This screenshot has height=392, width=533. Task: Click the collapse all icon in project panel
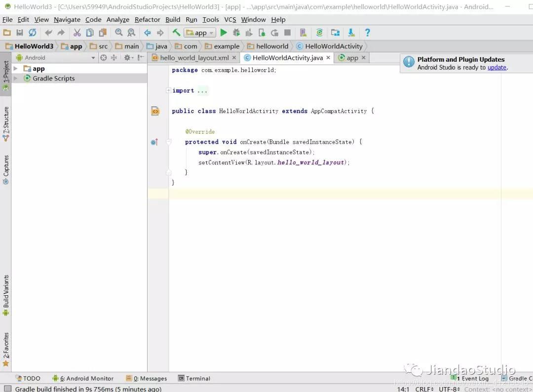(114, 58)
